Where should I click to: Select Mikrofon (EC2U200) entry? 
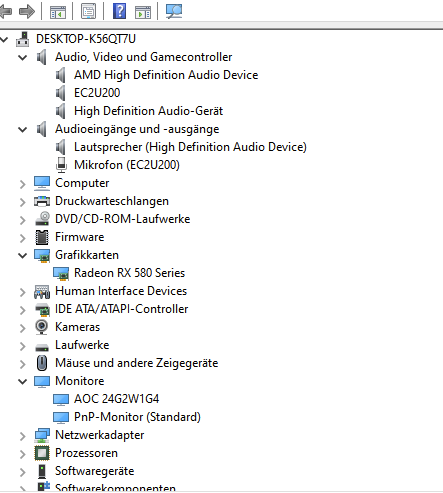coord(127,165)
